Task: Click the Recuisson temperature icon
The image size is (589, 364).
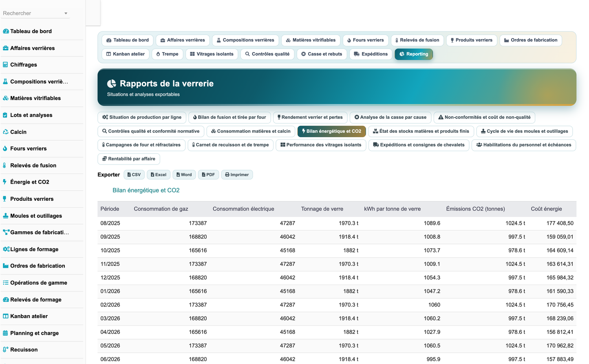Action: 6,350
